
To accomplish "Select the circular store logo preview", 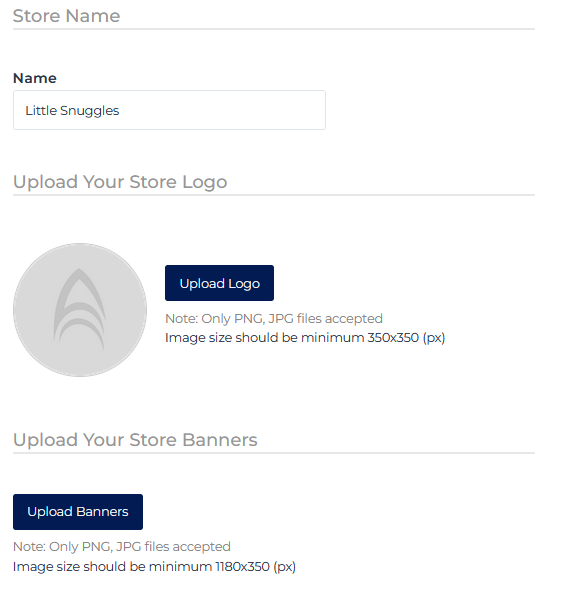I will click(x=80, y=310).
